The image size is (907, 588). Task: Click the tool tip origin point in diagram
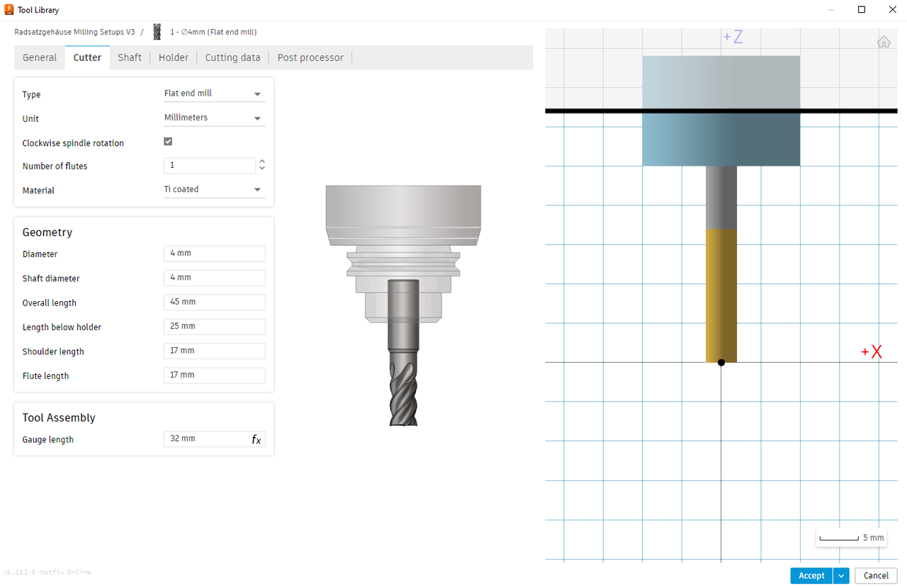721,362
